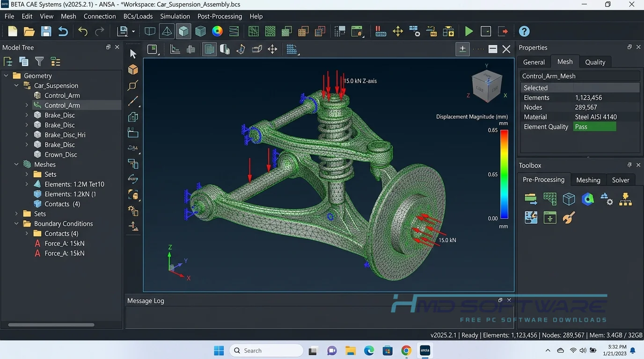Click the copy icon in Model Tree toolbar
This screenshot has height=359, width=644.
pos(24,62)
